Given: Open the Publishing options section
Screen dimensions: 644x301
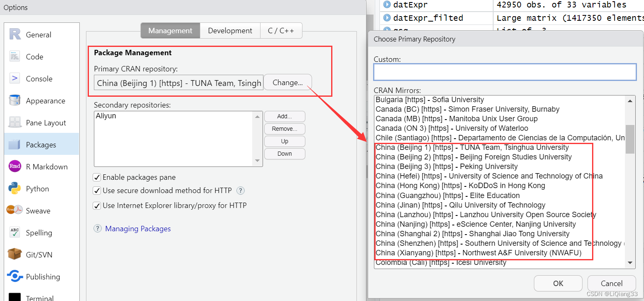Looking at the screenshot, I should pyautogui.click(x=42, y=277).
